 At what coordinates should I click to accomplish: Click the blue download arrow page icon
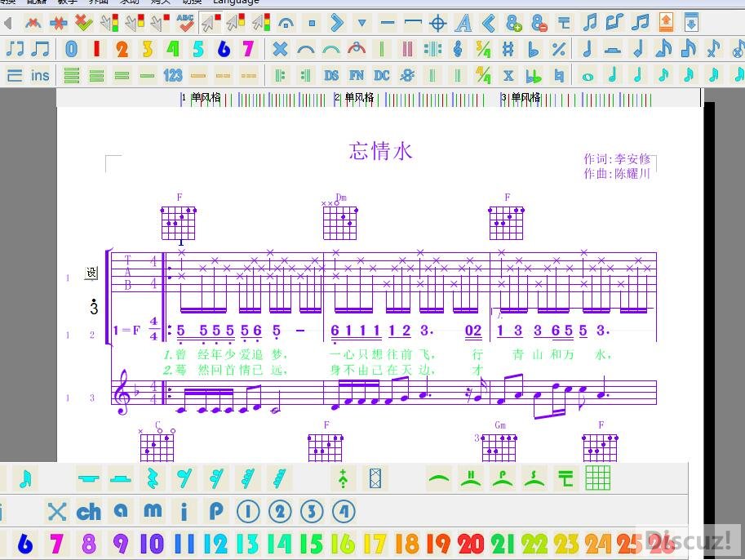click(691, 22)
